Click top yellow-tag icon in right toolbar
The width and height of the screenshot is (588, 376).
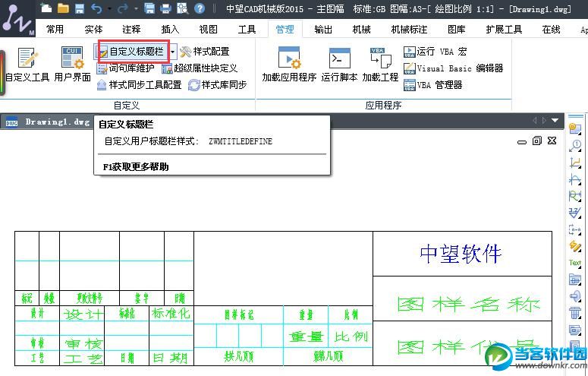click(x=575, y=129)
